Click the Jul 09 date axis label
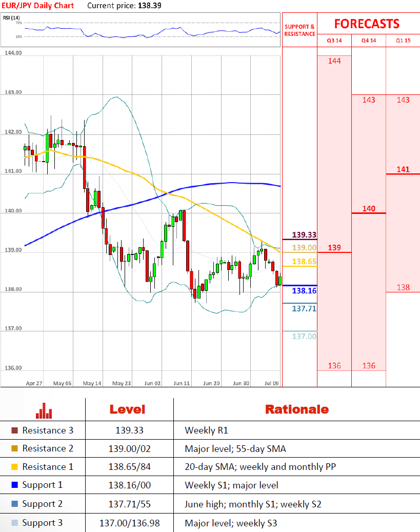The height and width of the screenshot is (532, 420). click(x=271, y=383)
